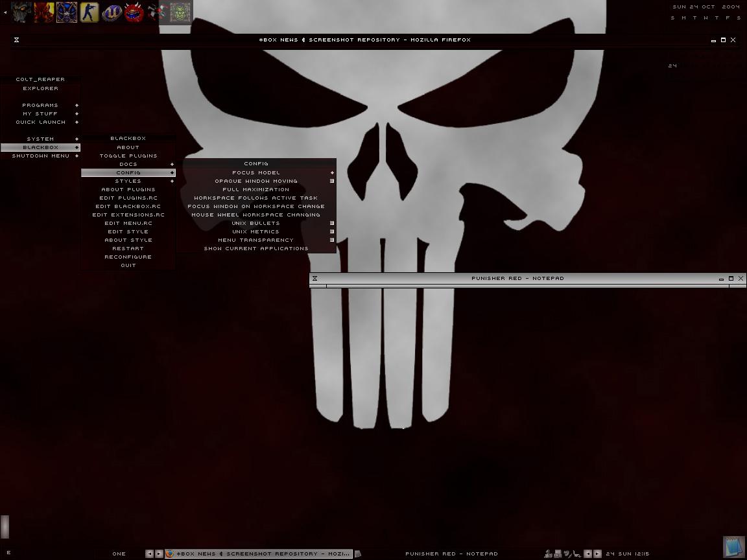Click the hourglass icon in Notepad titlebar
The image size is (747, 560).
[315, 279]
